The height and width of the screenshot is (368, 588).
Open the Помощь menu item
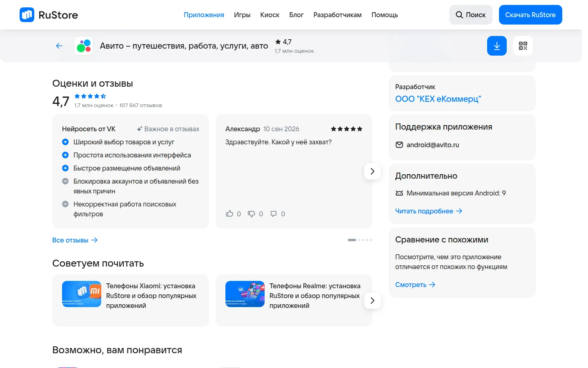click(385, 15)
